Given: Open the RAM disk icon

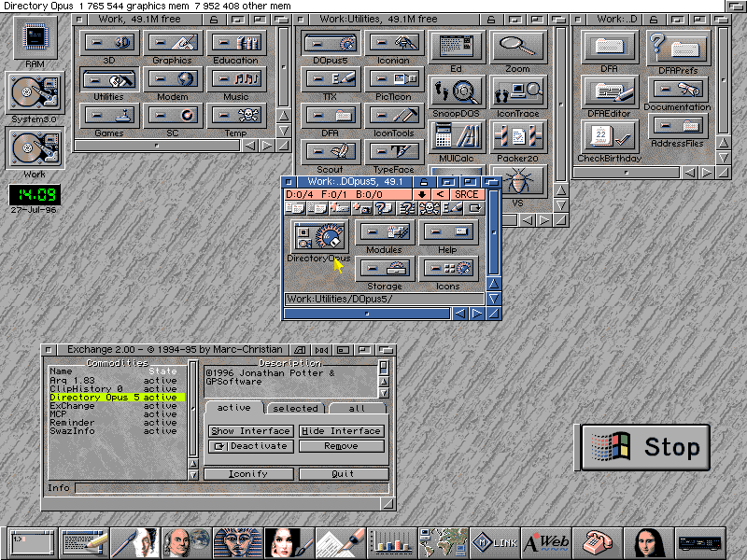Looking at the screenshot, I should point(35,38).
